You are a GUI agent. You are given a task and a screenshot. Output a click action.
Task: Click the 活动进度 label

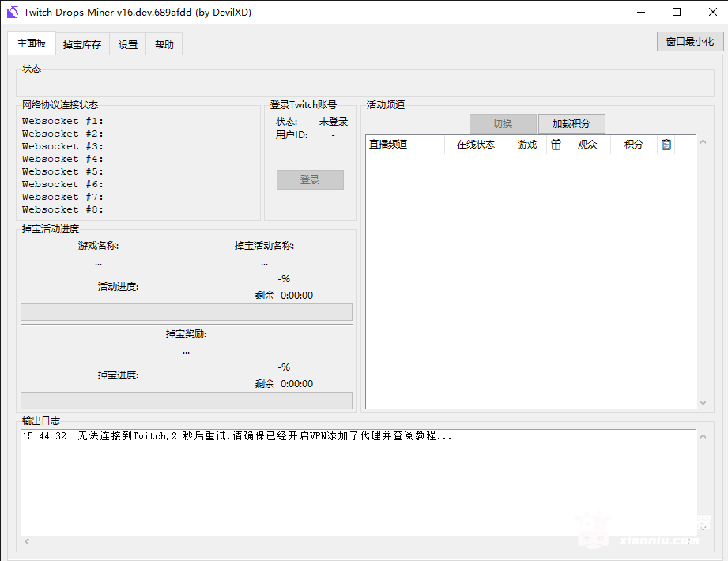click(118, 287)
